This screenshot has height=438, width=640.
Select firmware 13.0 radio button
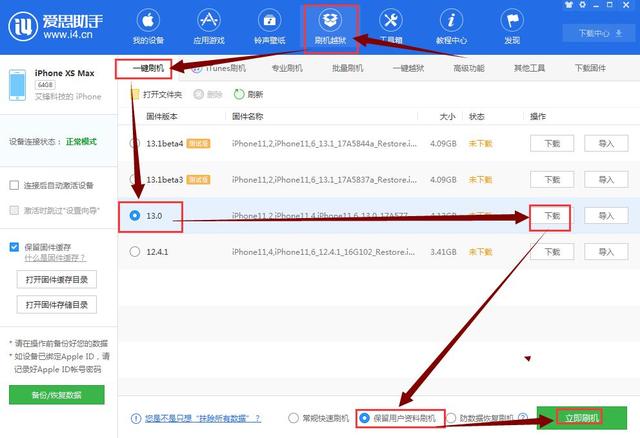pyautogui.click(x=134, y=215)
